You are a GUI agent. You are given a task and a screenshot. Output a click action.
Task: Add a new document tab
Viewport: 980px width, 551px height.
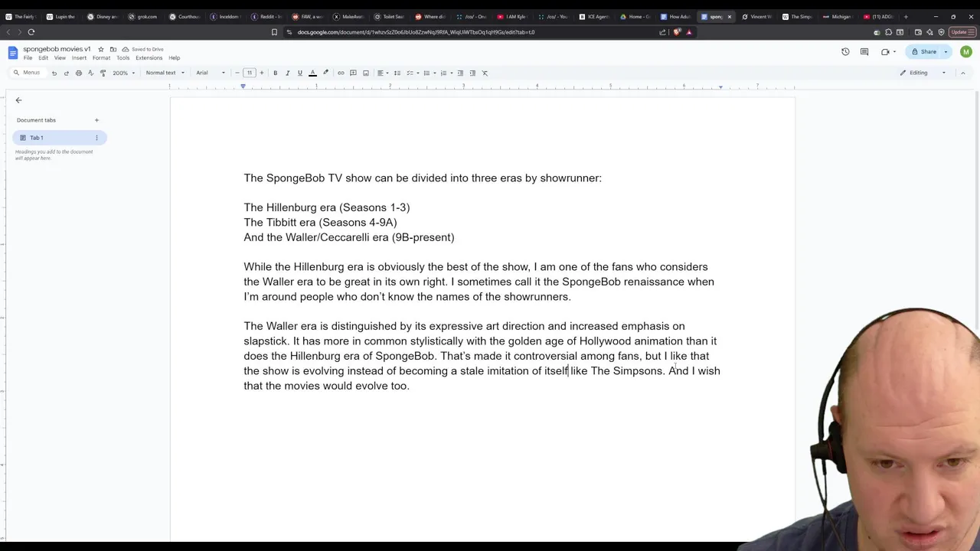coord(96,120)
